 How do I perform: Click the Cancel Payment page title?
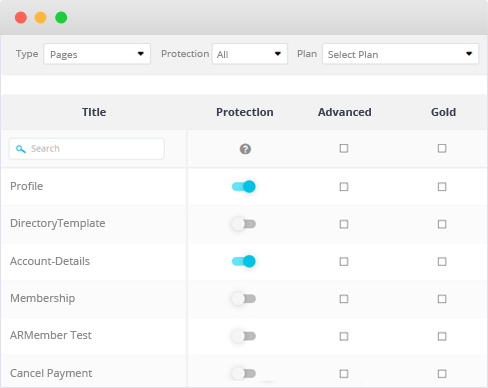[x=51, y=373]
